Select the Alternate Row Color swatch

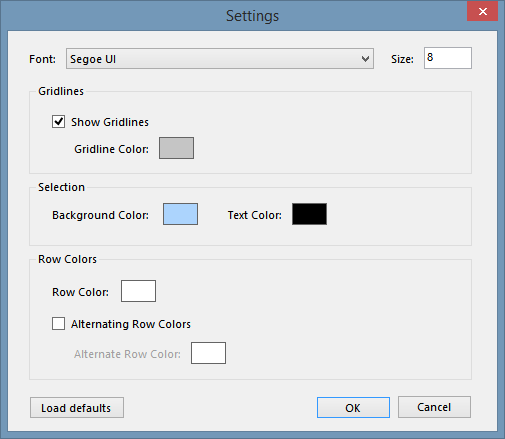point(208,353)
